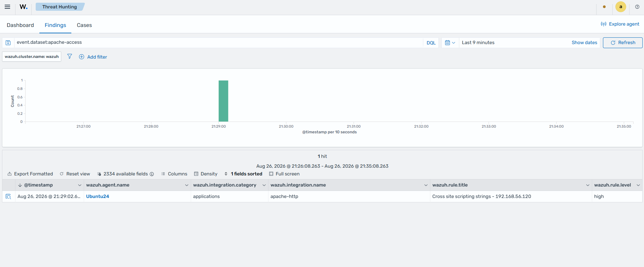Refresh the search results
The width and height of the screenshot is (644, 267).
pos(622,43)
